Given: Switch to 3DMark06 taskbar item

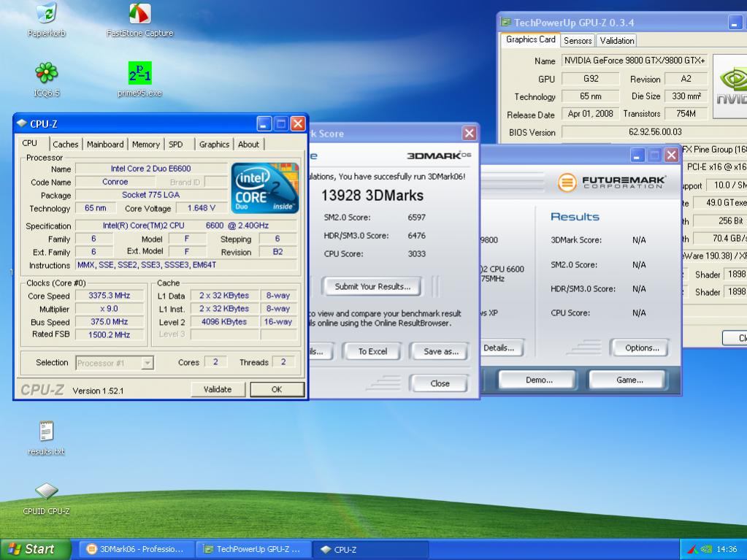Looking at the screenshot, I should (x=135, y=549).
